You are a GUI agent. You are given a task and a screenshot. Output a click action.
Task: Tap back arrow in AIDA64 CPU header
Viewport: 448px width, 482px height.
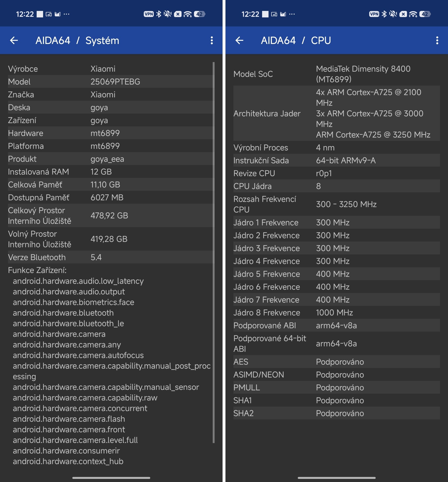coord(239,40)
